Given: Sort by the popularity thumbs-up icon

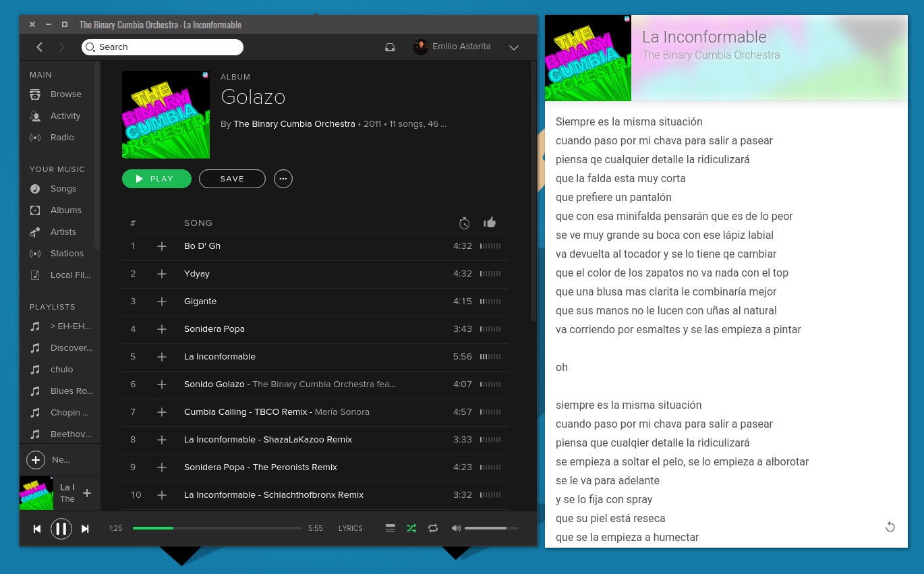Looking at the screenshot, I should 490,222.
